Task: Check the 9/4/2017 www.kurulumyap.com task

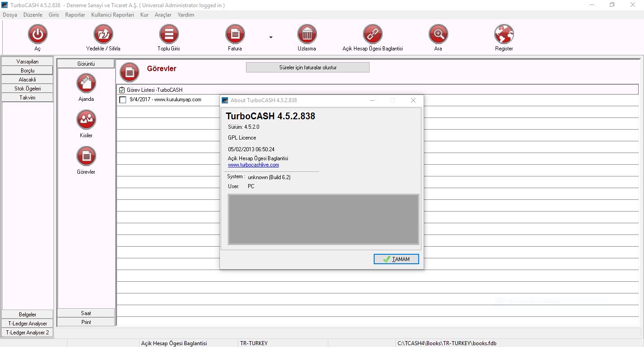Action: coord(122,100)
